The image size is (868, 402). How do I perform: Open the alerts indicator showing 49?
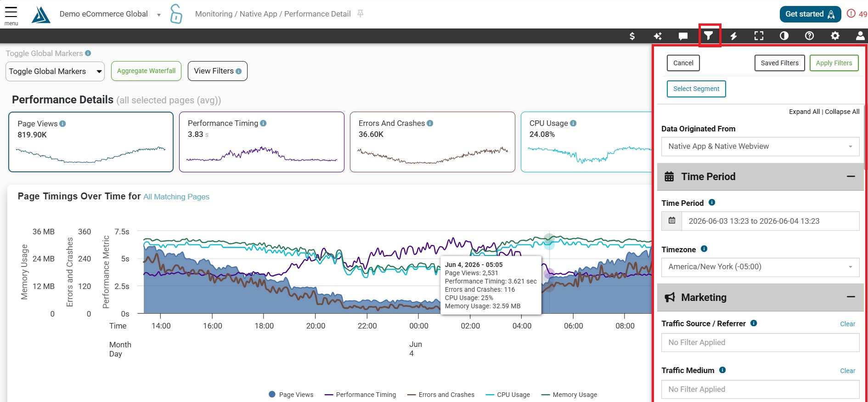click(x=857, y=14)
